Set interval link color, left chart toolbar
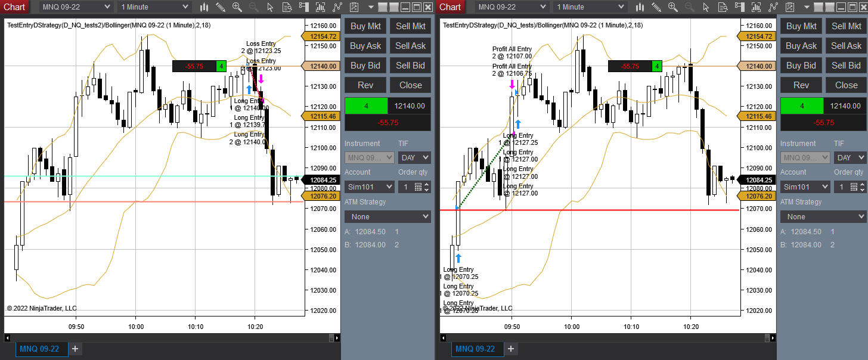 point(394,7)
